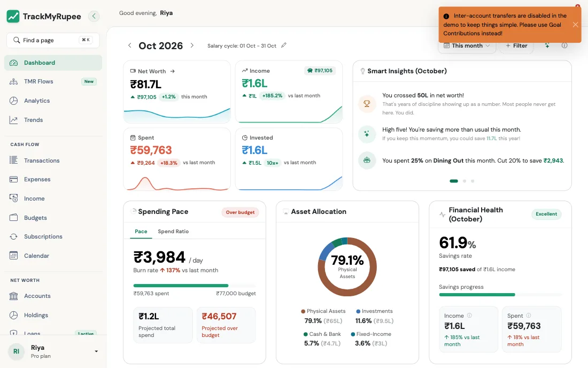Click the Asset Allocation donut chart
Image resolution: width=588 pixels, height=368 pixels.
click(347, 267)
